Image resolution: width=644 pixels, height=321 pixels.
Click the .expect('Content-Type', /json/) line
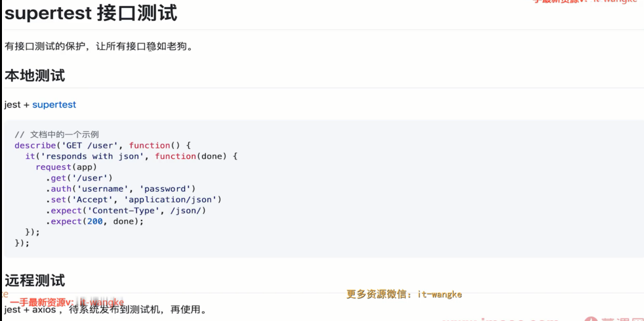[x=126, y=211]
